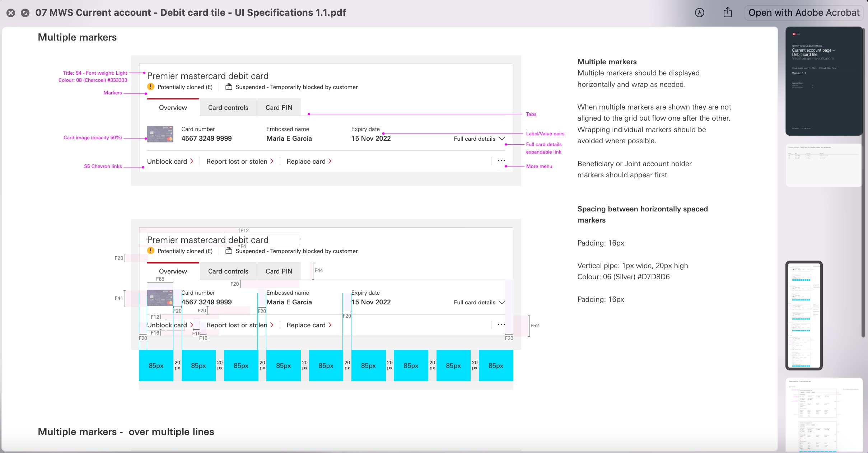
Task: Open the three-dot more menu in annotated mockup
Action: [x=501, y=161]
